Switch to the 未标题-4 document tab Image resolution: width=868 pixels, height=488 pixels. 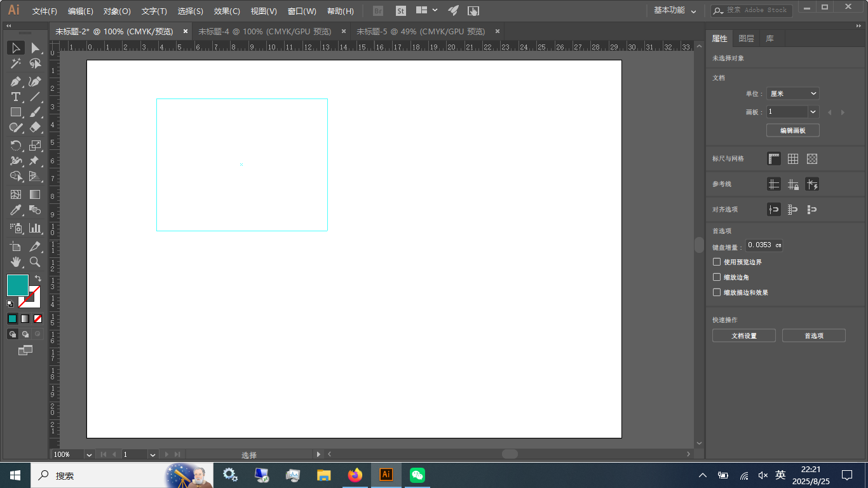[264, 31]
